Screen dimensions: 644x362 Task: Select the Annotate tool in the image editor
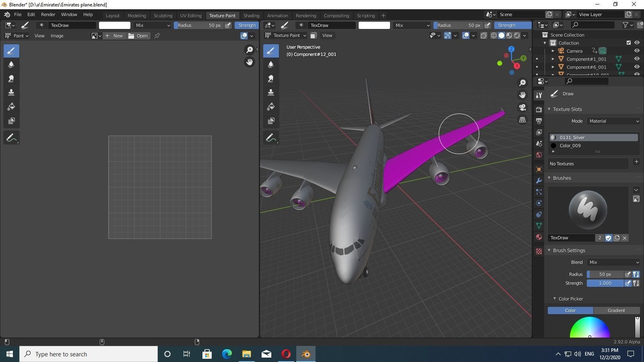(11, 138)
